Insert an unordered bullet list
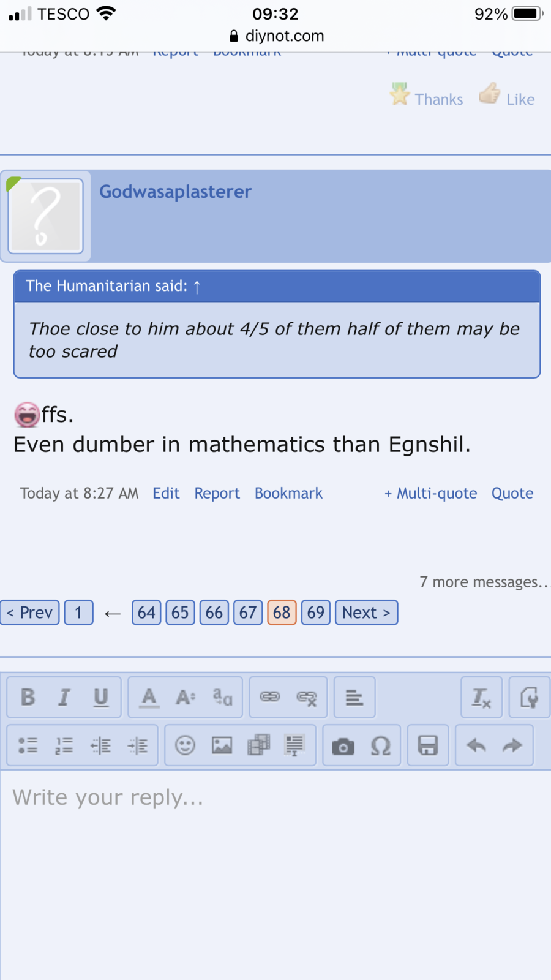This screenshot has width=551, height=980. pyautogui.click(x=28, y=745)
